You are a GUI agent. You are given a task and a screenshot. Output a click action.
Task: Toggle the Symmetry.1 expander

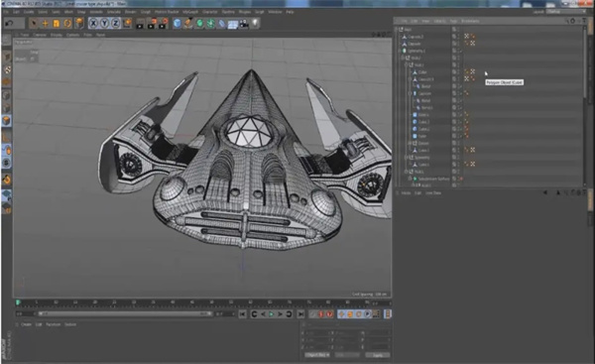(x=400, y=51)
